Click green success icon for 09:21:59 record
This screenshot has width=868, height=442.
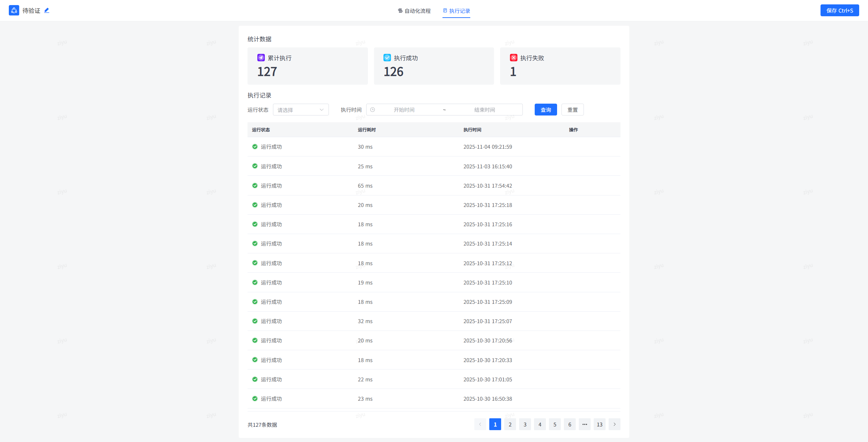[x=255, y=147]
